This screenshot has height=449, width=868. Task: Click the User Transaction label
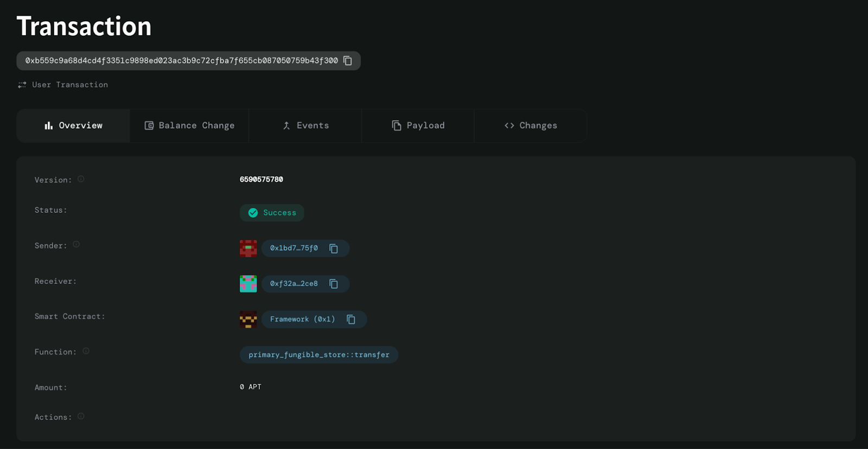pyautogui.click(x=70, y=85)
